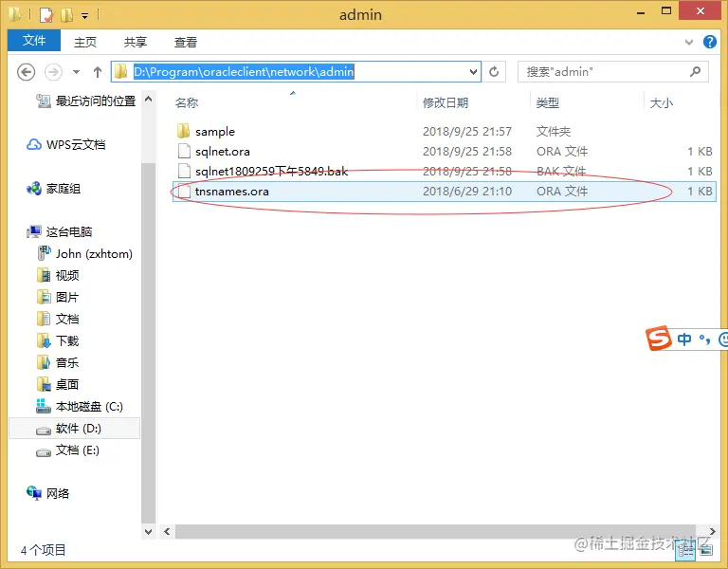Click the 2018/6/29 21:10 date cell
Screen dimensions: 728x569
tap(467, 192)
